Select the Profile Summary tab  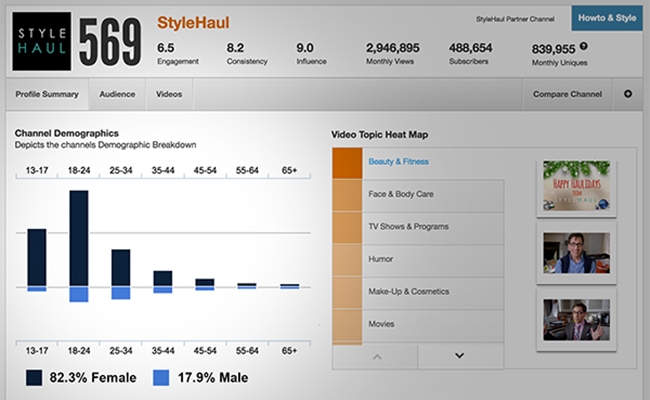(46, 95)
